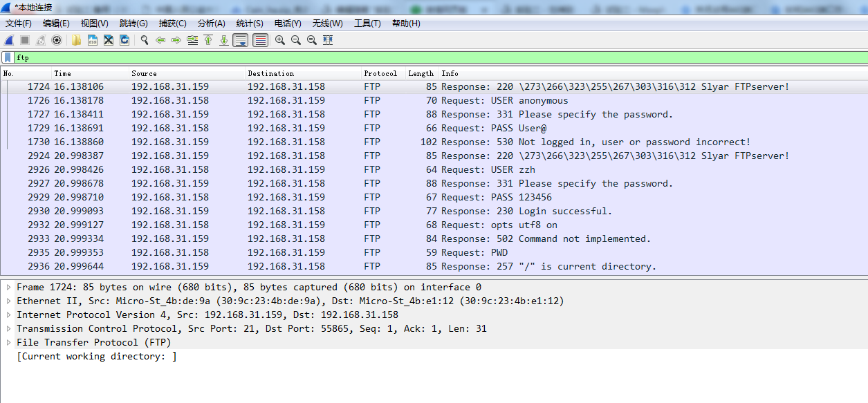Open the 编辑(E) menu
Viewport: 868px width, 403px height.
pos(56,24)
